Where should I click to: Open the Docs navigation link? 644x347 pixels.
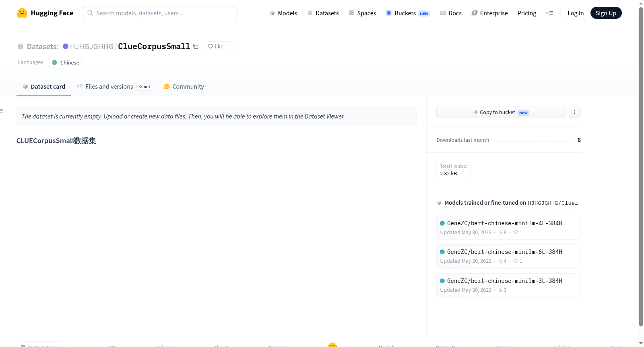tap(451, 13)
